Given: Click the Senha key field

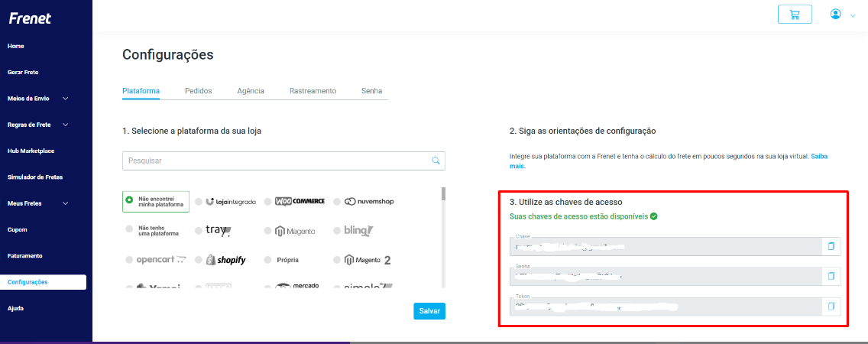Looking at the screenshot, I should pos(666,276).
